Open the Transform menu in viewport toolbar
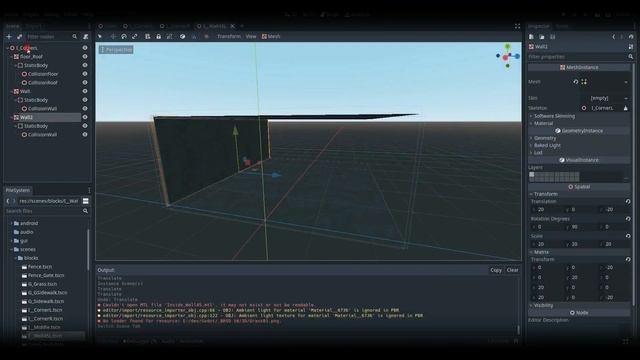 229,36
